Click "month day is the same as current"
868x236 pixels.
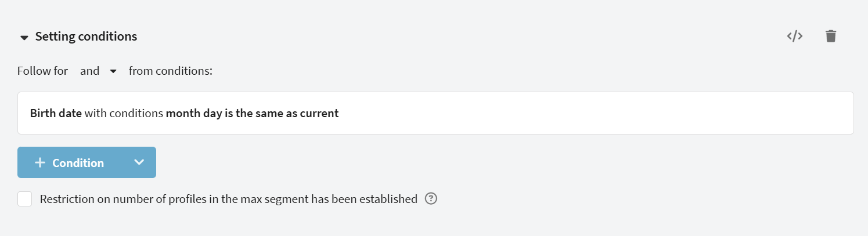pos(252,113)
